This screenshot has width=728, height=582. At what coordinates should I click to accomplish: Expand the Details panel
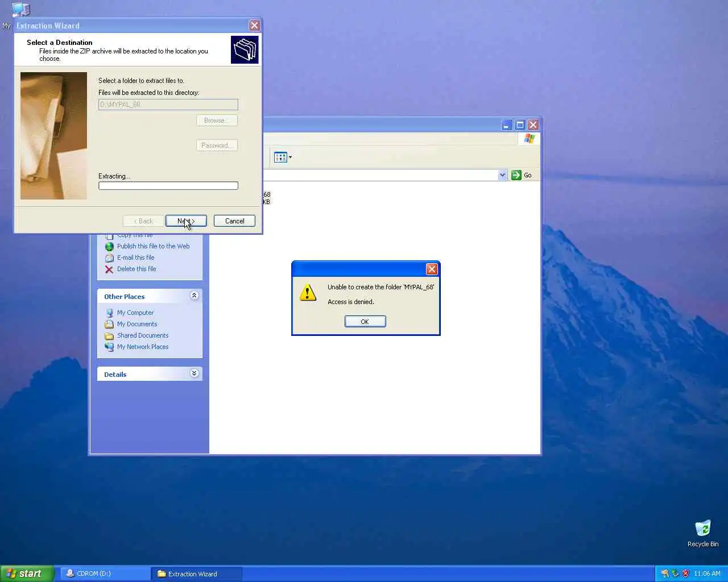point(194,373)
